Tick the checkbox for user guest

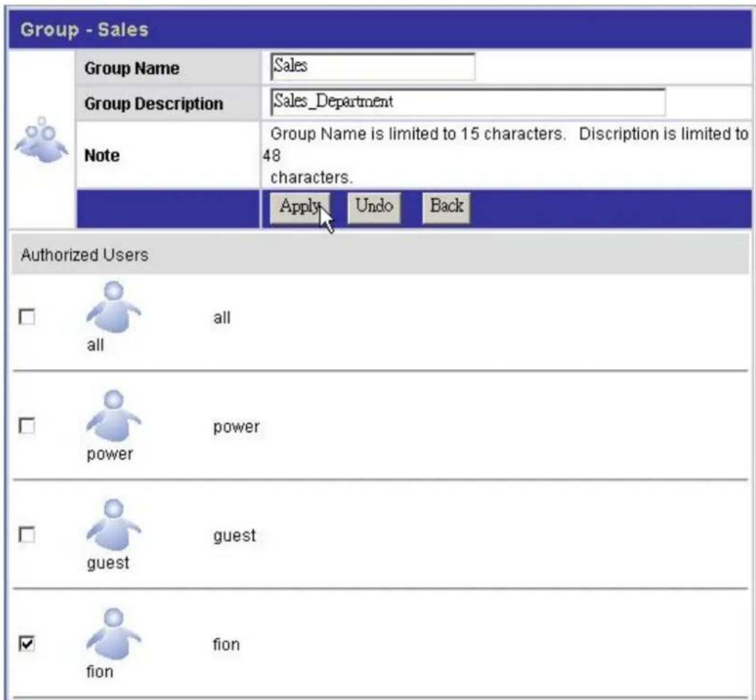pyautogui.click(x=26, y=534)
